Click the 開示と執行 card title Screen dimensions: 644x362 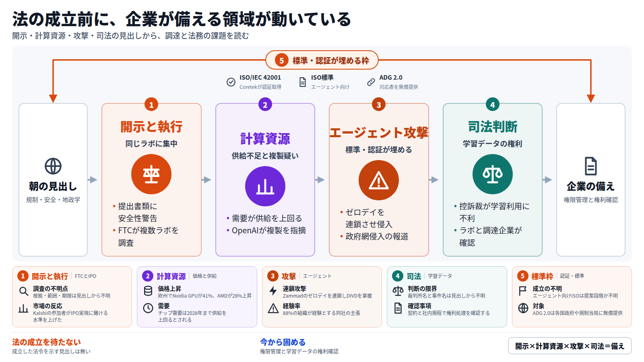pyautogui.click(x=151, y=127)
